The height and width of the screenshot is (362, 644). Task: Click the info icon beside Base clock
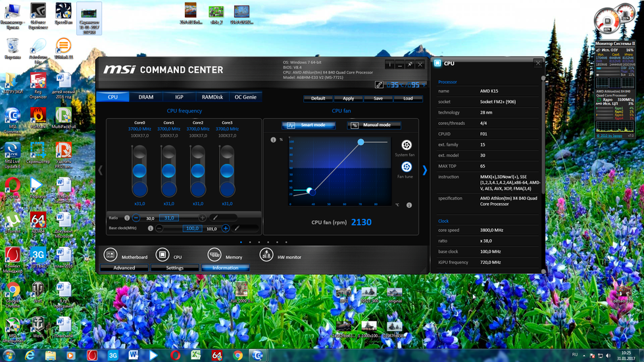point(151,228)
